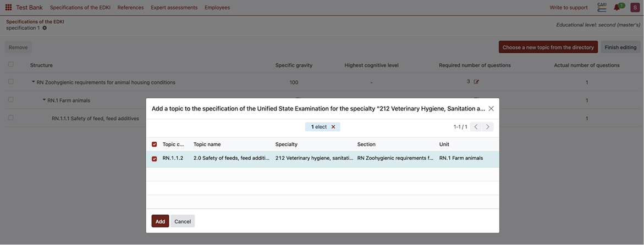Click the 1-1 / 1 pagination text
The height and width of the screenshot is (245, 644).
coord(460,127)
